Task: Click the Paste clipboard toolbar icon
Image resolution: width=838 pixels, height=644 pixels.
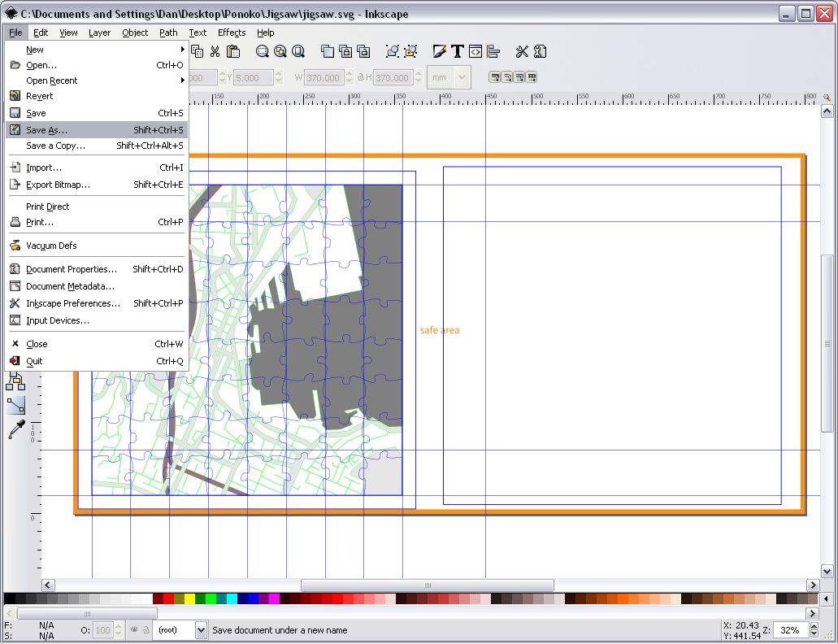Action: click(232, 51)
